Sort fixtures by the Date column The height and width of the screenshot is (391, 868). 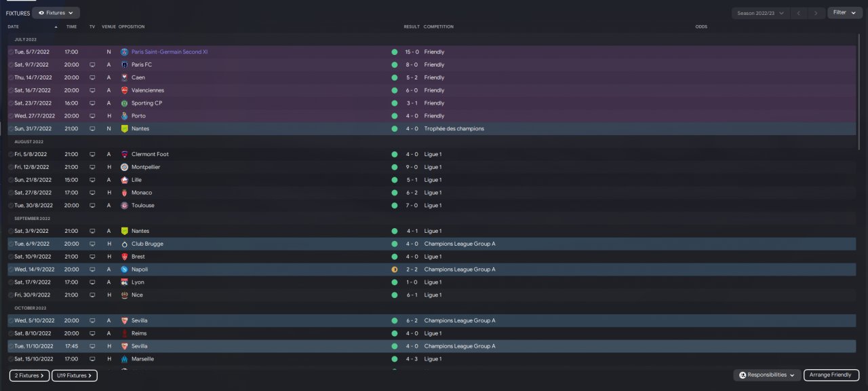pyautogui.click(x=14, y=26)
